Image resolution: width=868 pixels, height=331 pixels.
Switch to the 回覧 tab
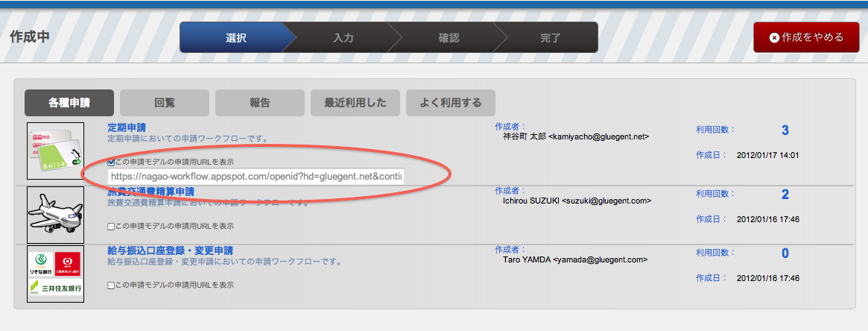pos(165,103)
